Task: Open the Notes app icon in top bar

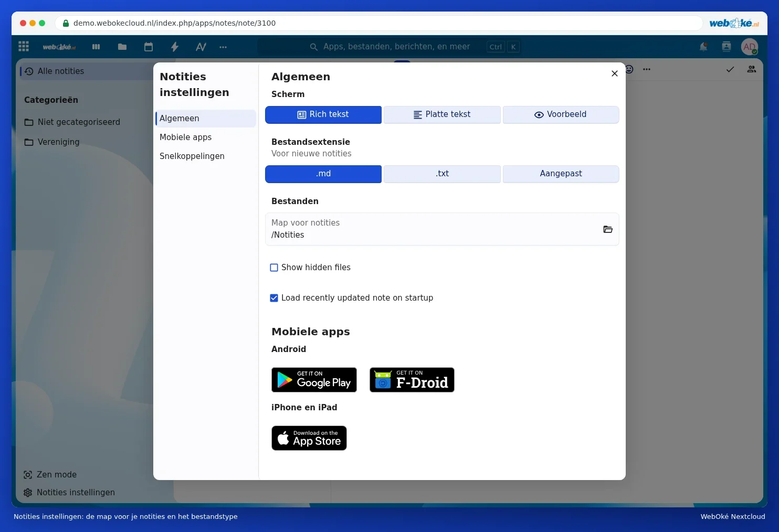Action: [x=201, y=47]
